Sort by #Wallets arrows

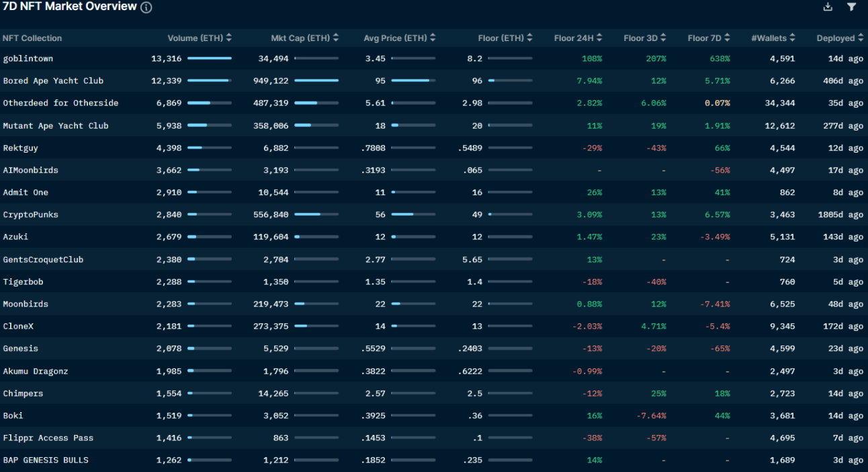point(793,38)
